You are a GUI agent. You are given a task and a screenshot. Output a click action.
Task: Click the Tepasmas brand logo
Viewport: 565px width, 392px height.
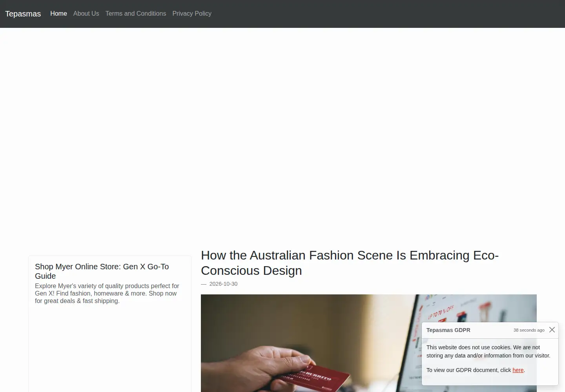(23, 14)
